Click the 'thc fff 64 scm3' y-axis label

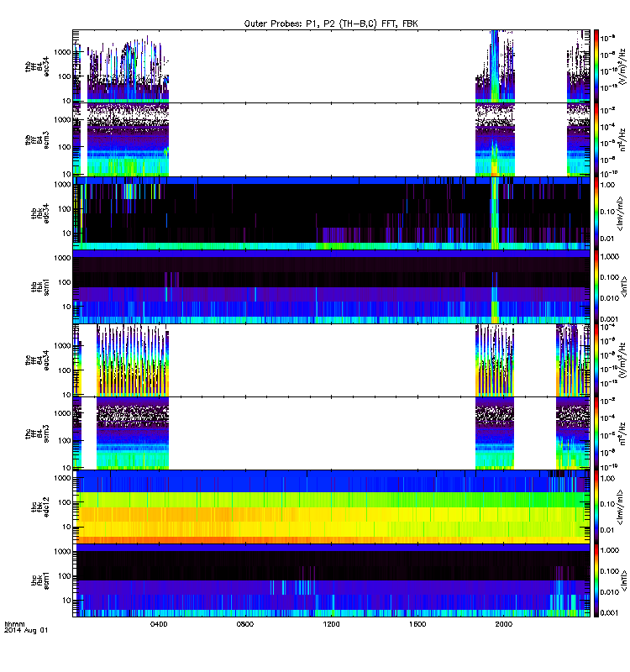[x=37, y=433]
